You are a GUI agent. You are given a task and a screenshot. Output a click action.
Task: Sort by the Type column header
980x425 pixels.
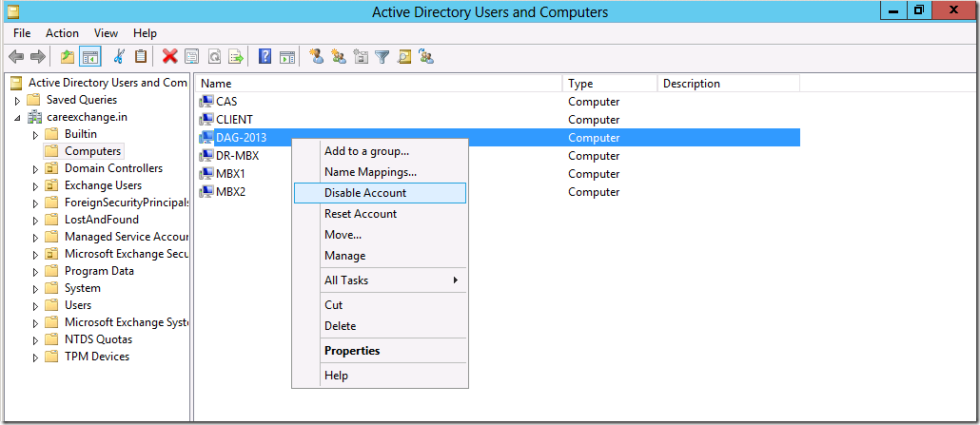tap(610, 83)
